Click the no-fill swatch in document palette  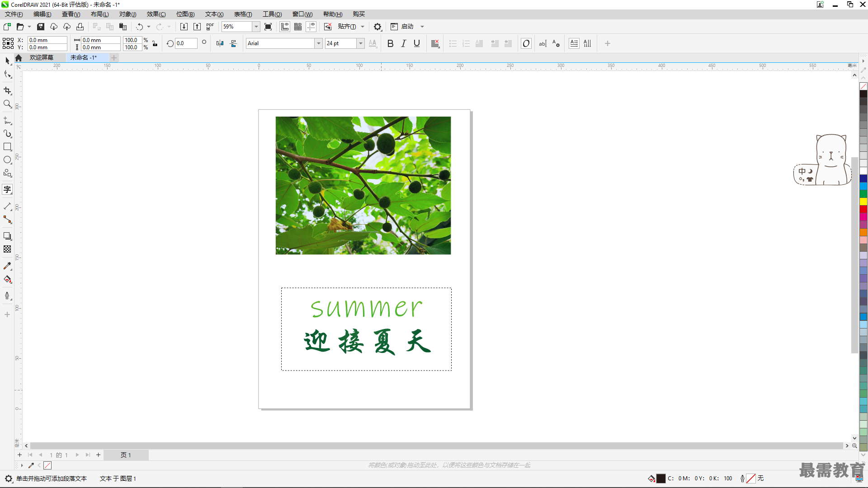click(x=47, y=465)
